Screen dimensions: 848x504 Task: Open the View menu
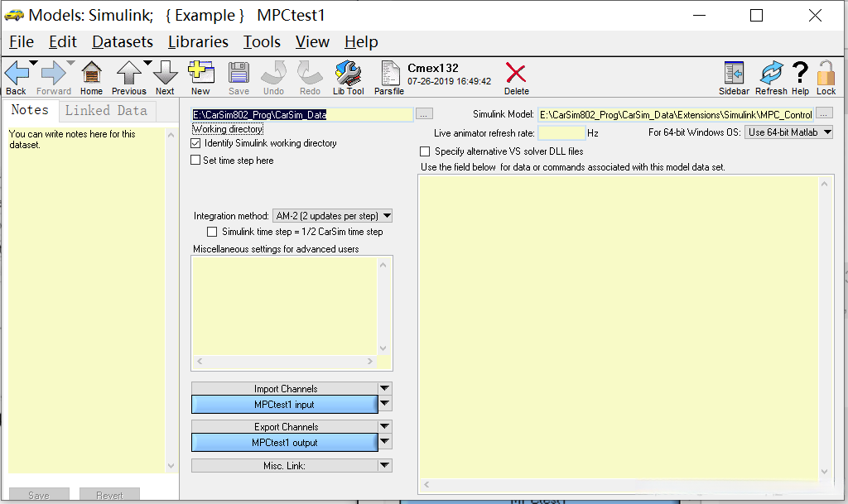(x=312, y=41)
